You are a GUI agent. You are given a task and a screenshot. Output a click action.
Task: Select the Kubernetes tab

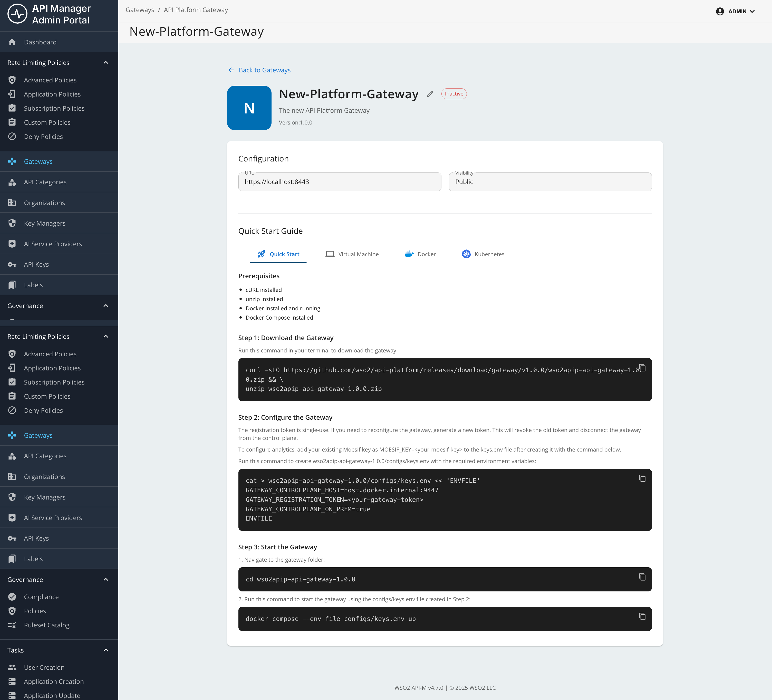coord(483,254)
